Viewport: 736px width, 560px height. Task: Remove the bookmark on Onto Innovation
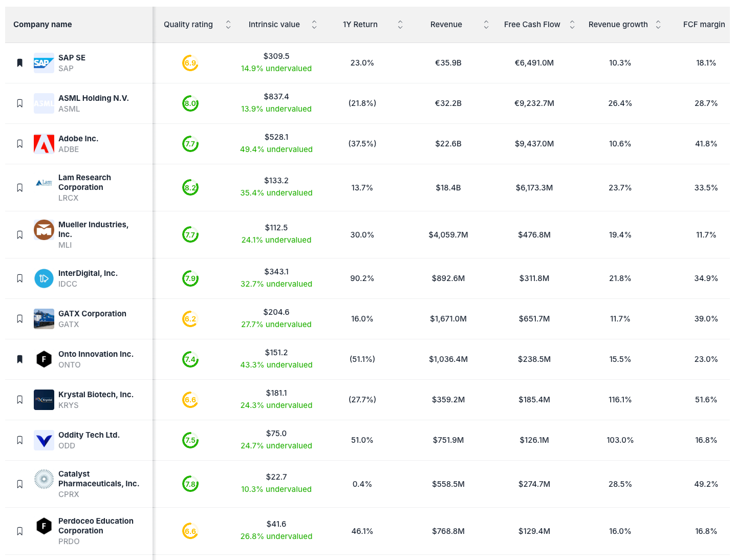point(19,359)
